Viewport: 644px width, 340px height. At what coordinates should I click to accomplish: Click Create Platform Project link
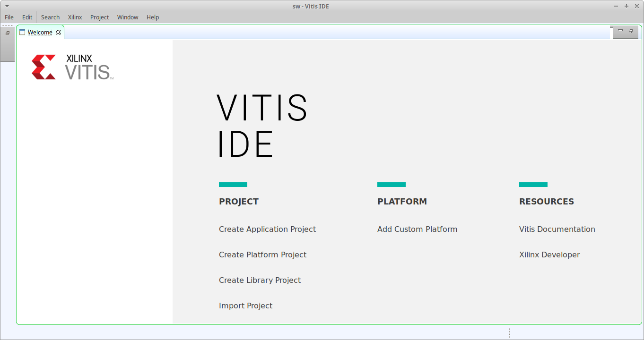click(262, 255)
